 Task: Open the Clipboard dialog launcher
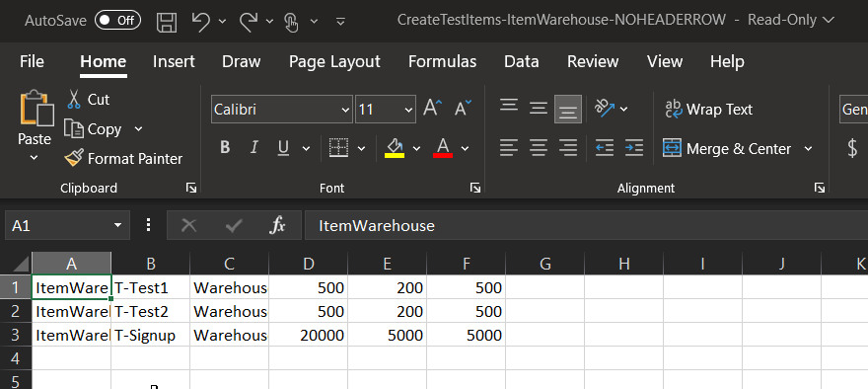pos(191,189)
